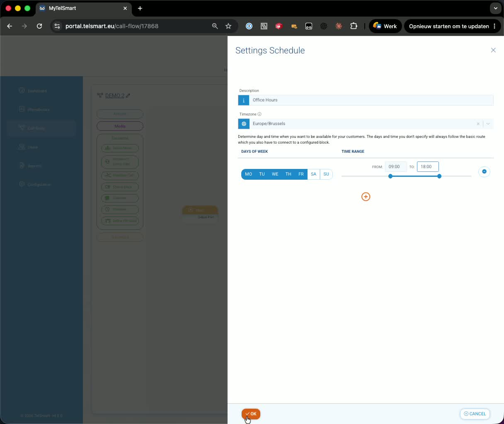The height and width of the screenshot is (424, 504).
Task: Reload the portal.telsmart.eu page
Action: click(39, 26)
